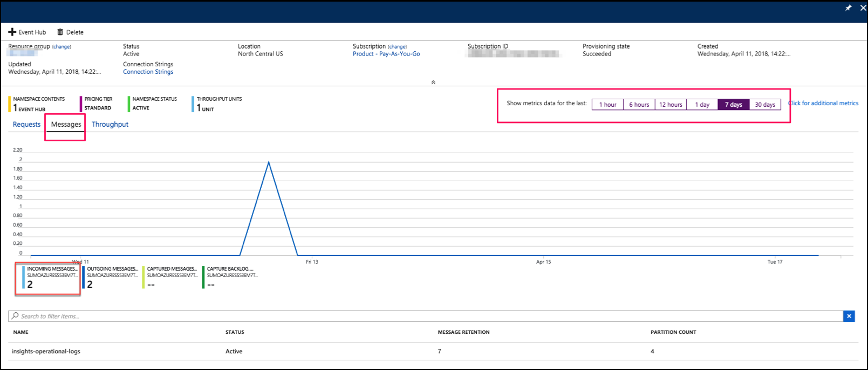The height and width of the screenshot is (370, 868).
Task: Open the Requests tab
Action: [x=26, y=125]
